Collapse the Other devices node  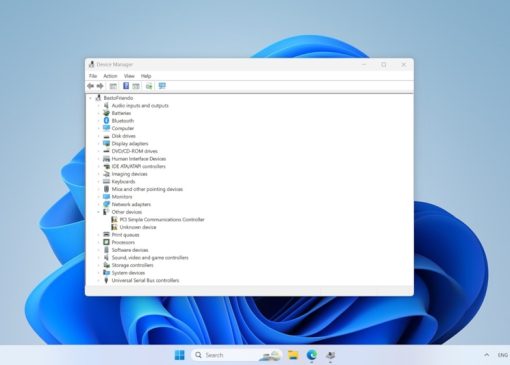point(98,212)
